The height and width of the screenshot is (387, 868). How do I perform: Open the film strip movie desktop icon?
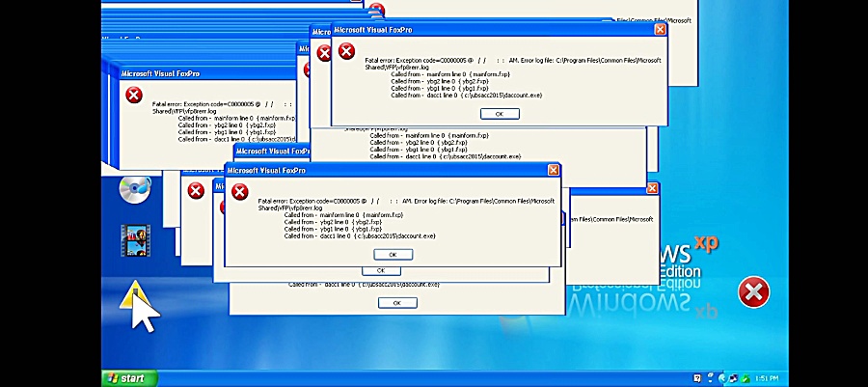136,240
